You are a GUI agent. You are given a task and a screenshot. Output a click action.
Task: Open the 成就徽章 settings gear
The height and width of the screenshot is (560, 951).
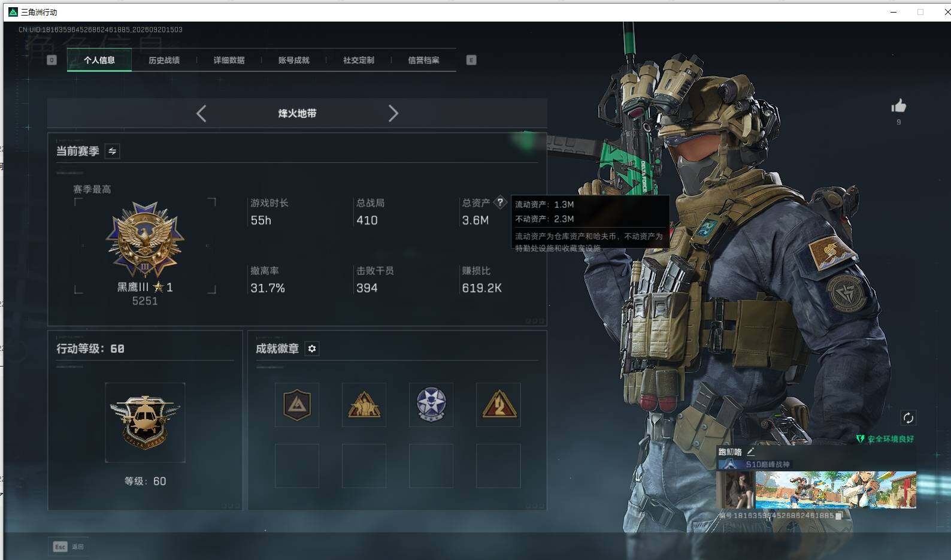(312, 349)
